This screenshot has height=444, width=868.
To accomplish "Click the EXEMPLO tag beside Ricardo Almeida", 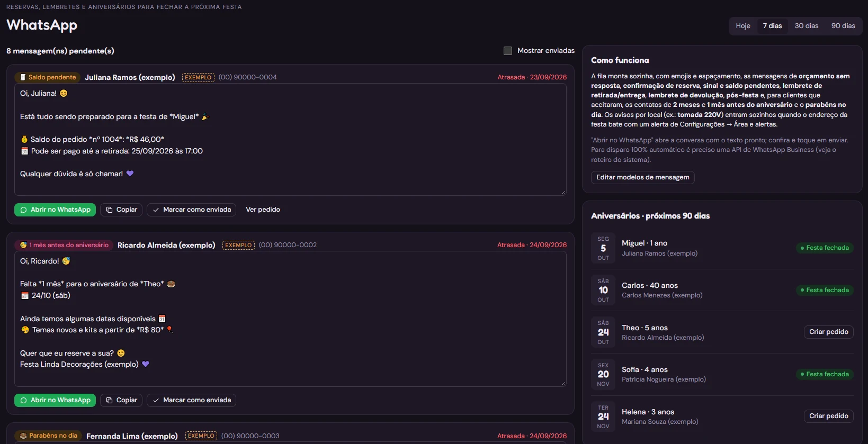I will click(238, 245).
